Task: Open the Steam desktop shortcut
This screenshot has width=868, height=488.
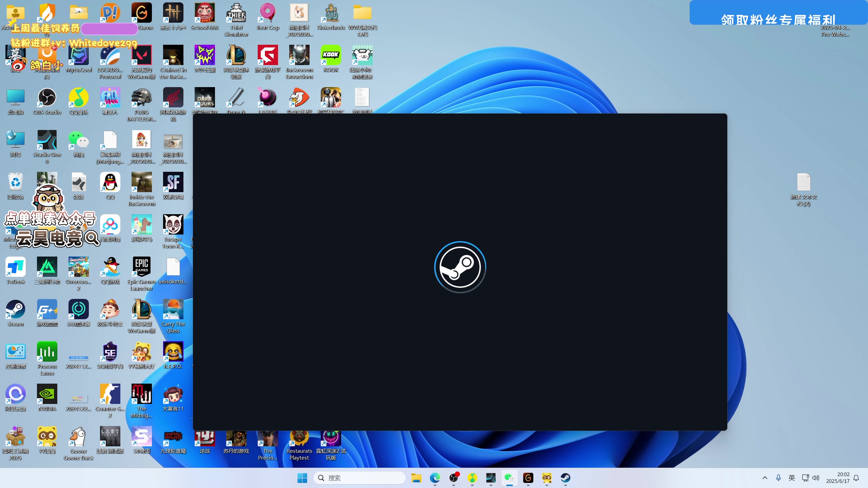Action: click(x=16, y=313)
